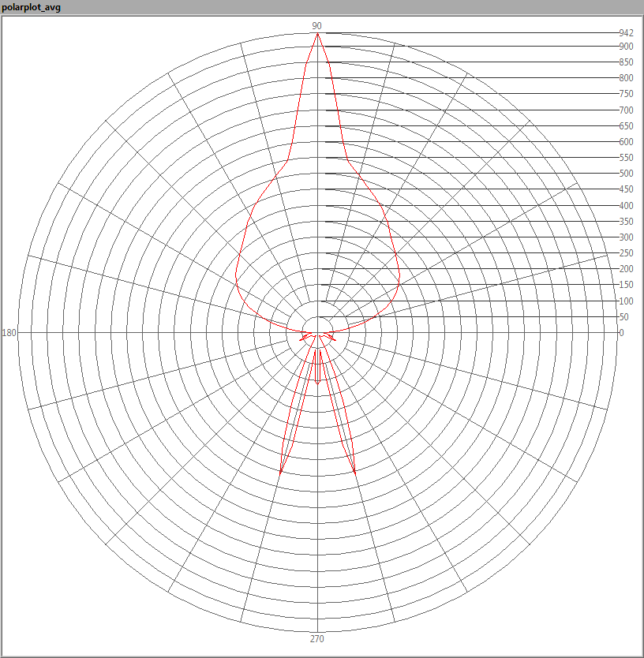This screenshot has width=644, height=658.
Task: Select the 600 radial scale label
Action: coord(626,142)
